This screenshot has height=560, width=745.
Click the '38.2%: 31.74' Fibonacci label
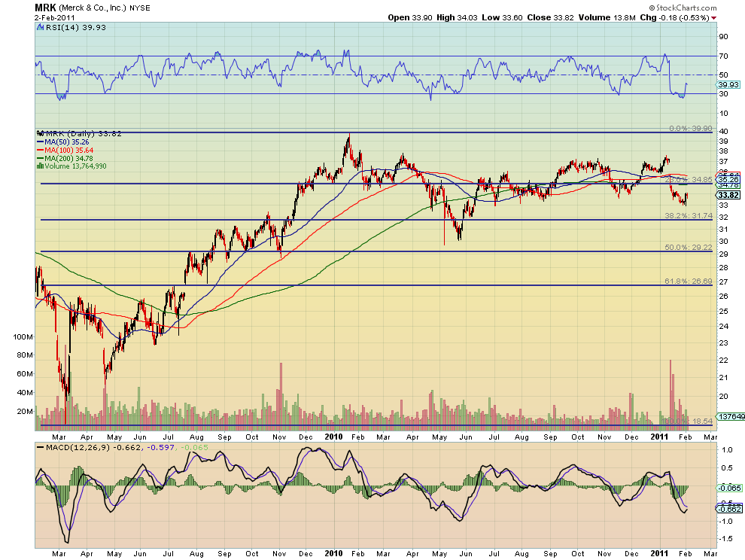point(689,216)
